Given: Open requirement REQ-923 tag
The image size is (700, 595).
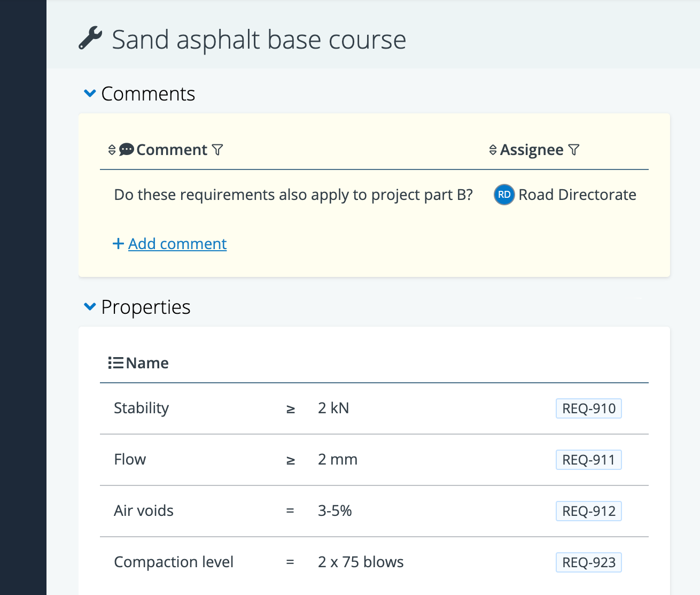Looking at the screenshot, I should (x=589, y=562).
